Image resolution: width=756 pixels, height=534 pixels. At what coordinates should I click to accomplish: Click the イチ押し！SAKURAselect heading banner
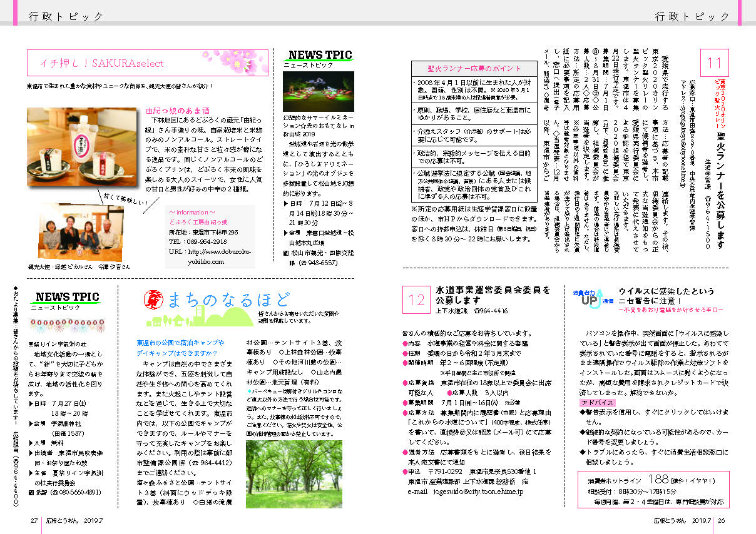tap(148, 63)
